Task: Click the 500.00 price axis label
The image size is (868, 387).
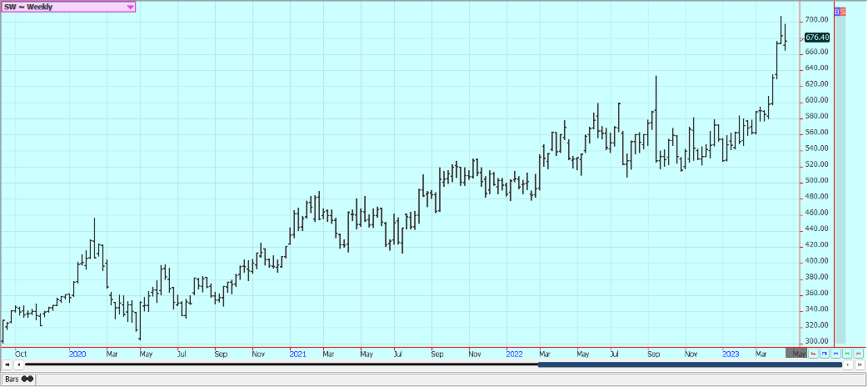Action: coord(816,181)
